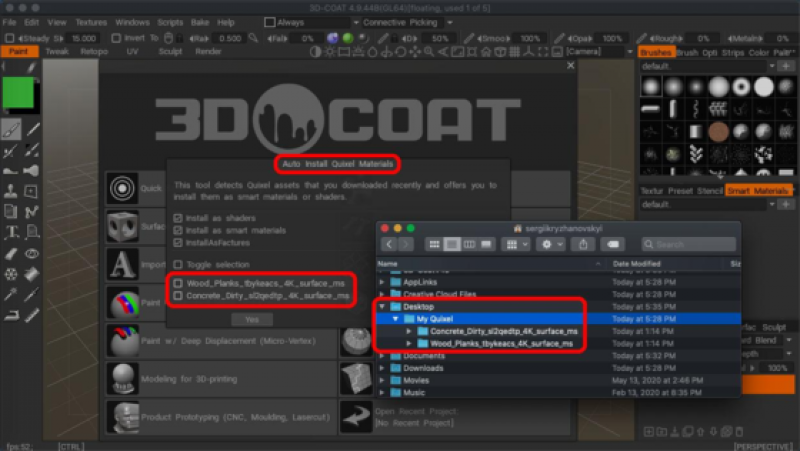
Task: Check the Concrete_Dirty_sl2qedtp material checkbox
Action: pos(178,295)
